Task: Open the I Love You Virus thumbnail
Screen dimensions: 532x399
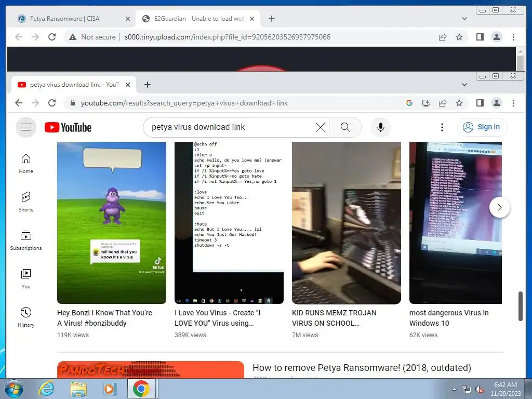Action: click(x=229, y=223)
